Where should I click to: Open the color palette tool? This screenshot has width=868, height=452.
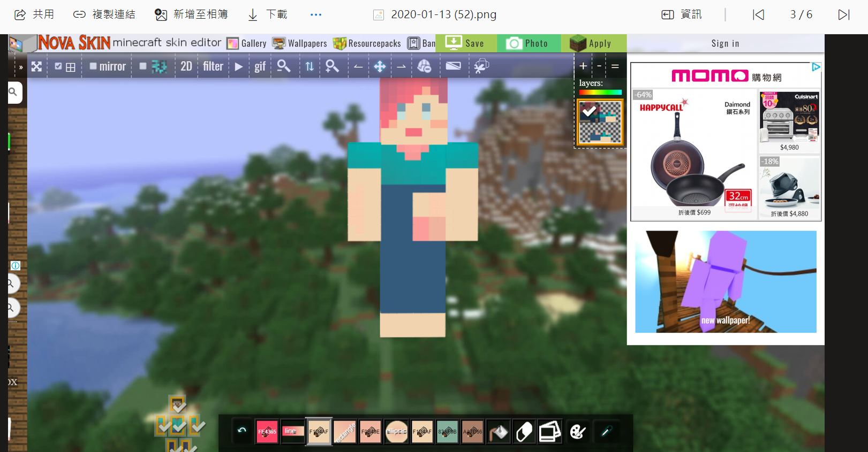coord(578,432)
